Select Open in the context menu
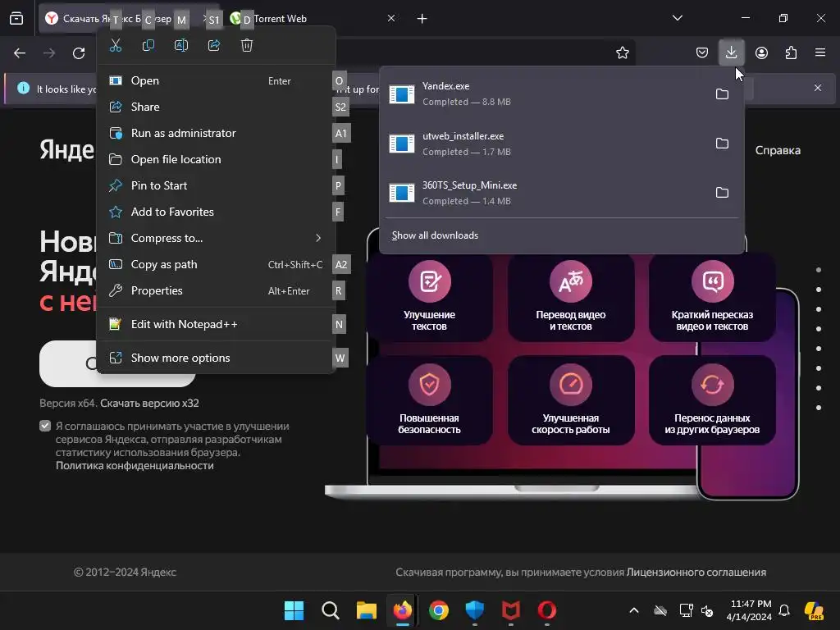840x630 pixels. [x=216, y=81]
